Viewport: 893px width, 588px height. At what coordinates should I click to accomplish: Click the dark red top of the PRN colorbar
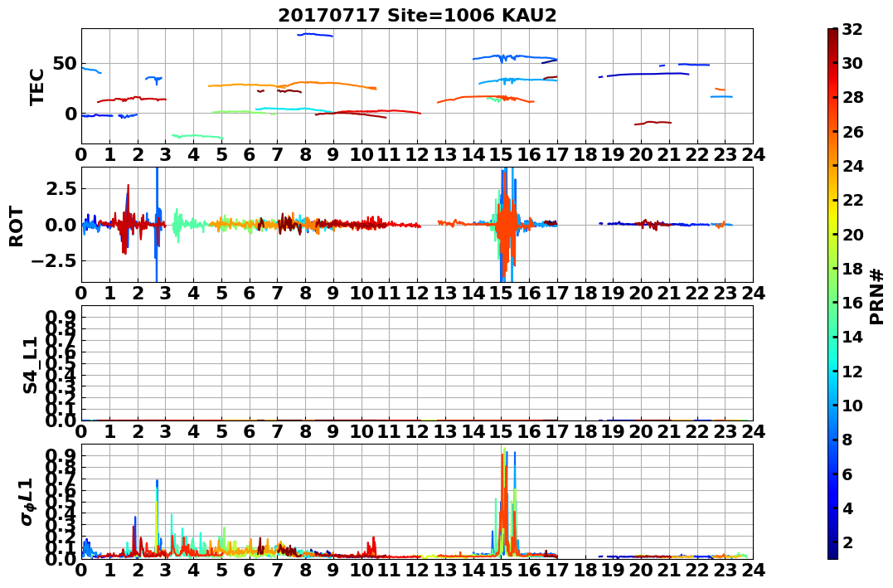pos(832,33)
